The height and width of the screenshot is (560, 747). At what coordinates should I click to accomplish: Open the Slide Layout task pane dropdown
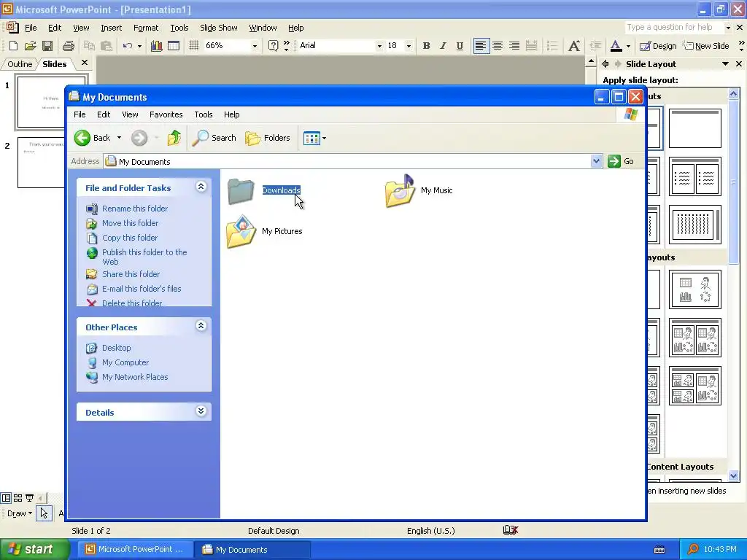(x=725, y=64)
